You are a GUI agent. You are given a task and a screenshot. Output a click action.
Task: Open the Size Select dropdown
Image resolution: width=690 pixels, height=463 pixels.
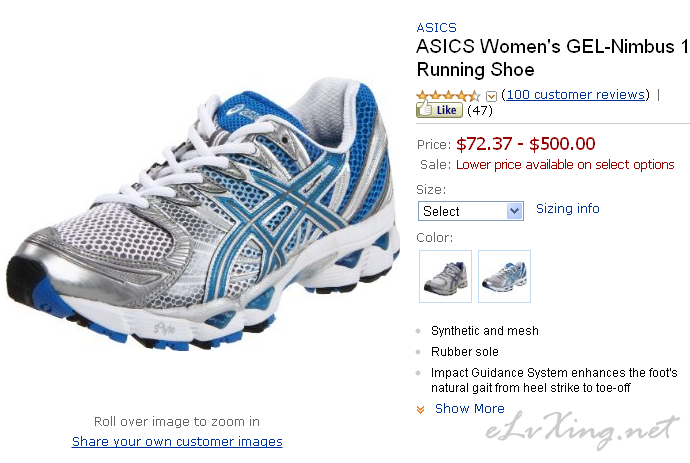pos(470,211)
